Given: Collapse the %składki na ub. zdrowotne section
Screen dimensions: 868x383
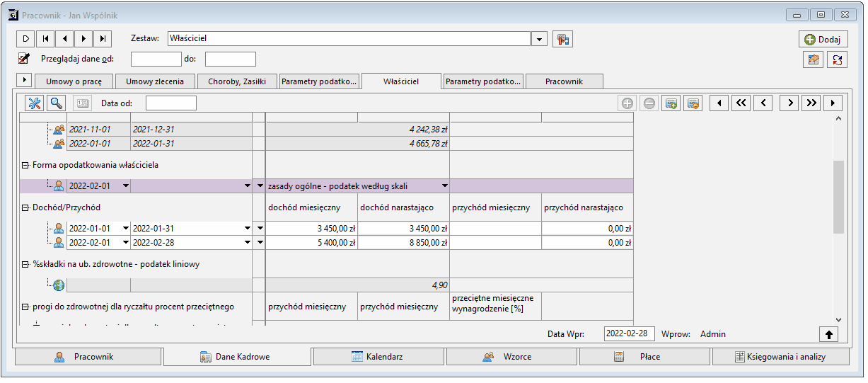Looking at the screenshot, I should tap(25, 264).
